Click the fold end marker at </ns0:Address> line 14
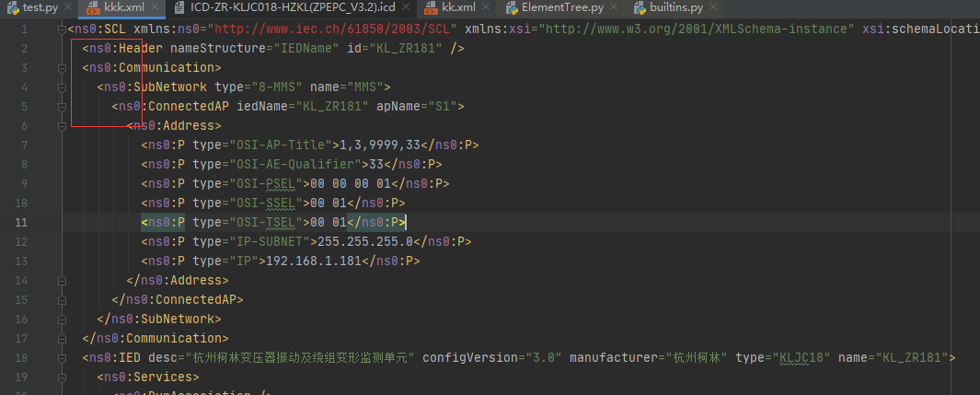980x395 pixels. click(62, 281)
